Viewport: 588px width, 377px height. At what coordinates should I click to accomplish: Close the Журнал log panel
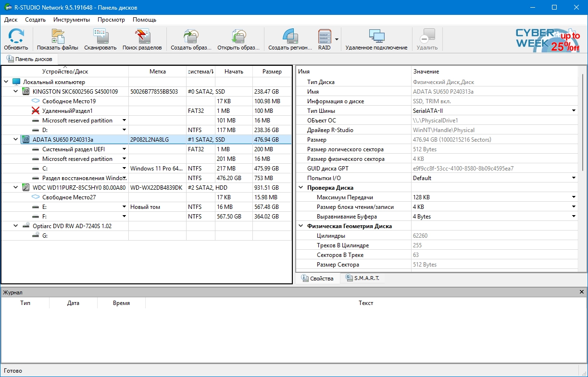[582, 292]
